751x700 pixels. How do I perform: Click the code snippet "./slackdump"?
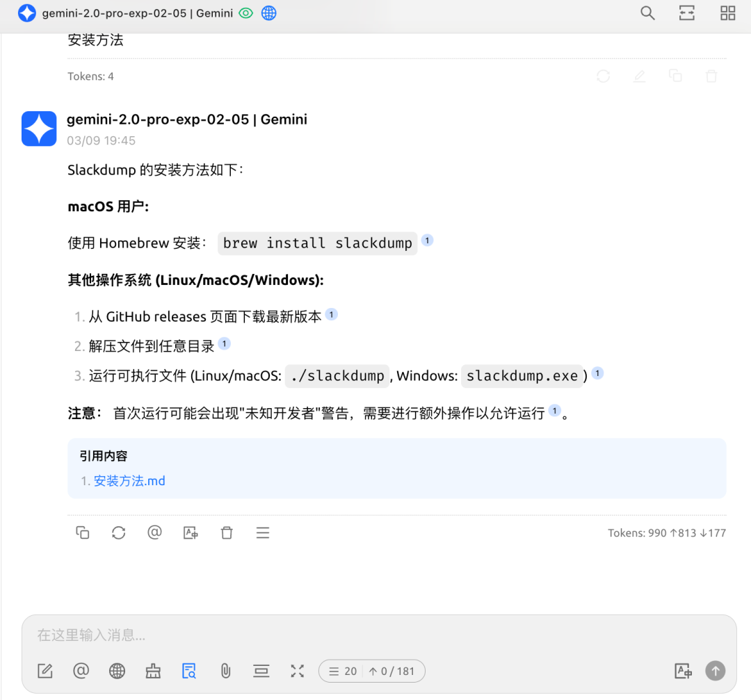337,376
